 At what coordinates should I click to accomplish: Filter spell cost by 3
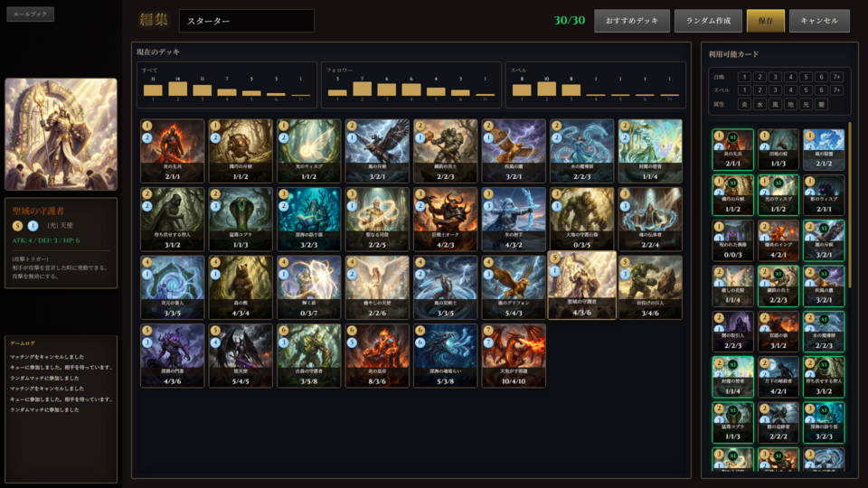click(775, 90)
